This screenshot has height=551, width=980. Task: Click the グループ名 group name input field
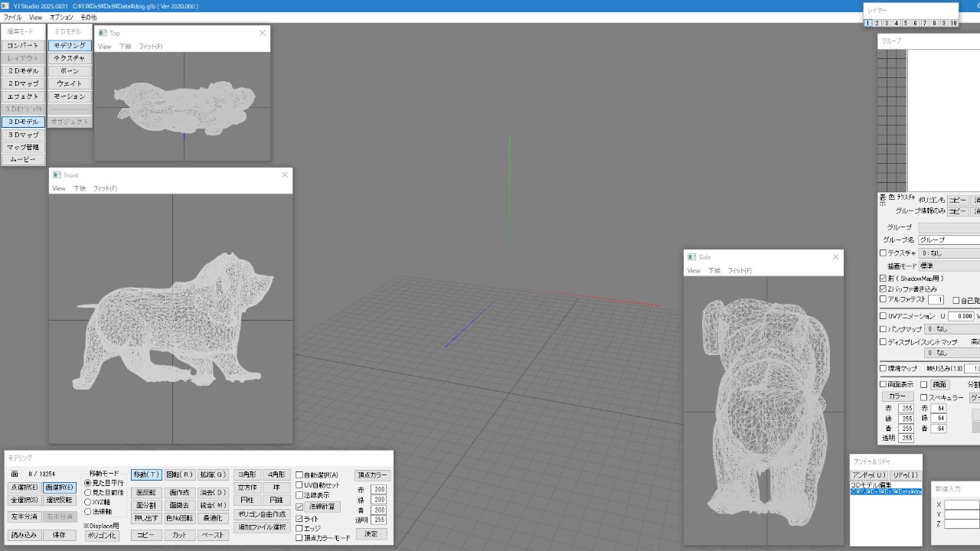pyautogui.click(x=949, y=240)
